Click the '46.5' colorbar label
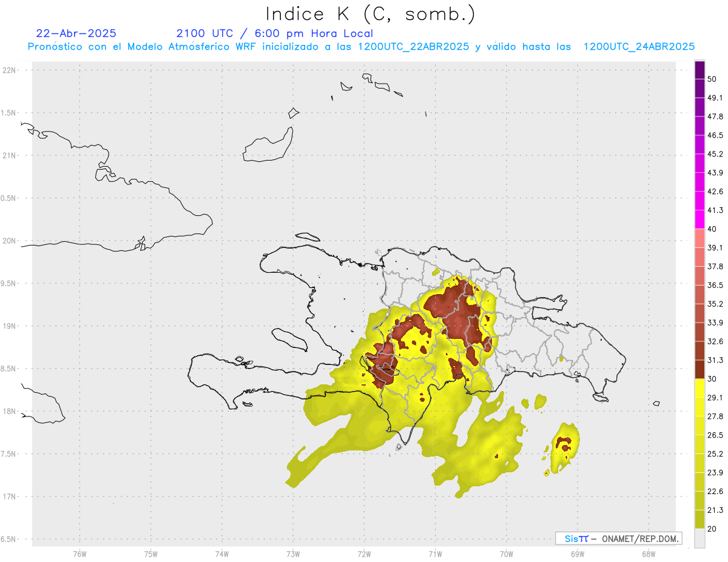Viewport: 728px width, 562px height. (715, 135)
